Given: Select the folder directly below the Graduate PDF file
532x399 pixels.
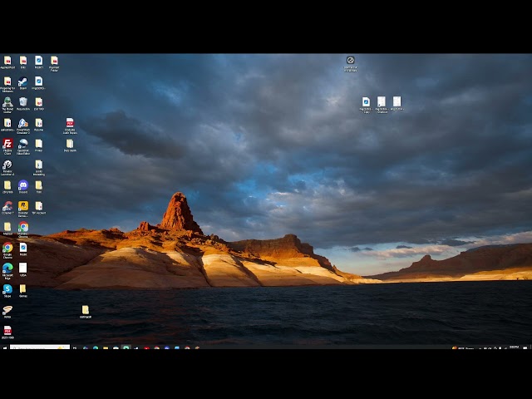Looking at the screenshot, I should click(70, 145).
